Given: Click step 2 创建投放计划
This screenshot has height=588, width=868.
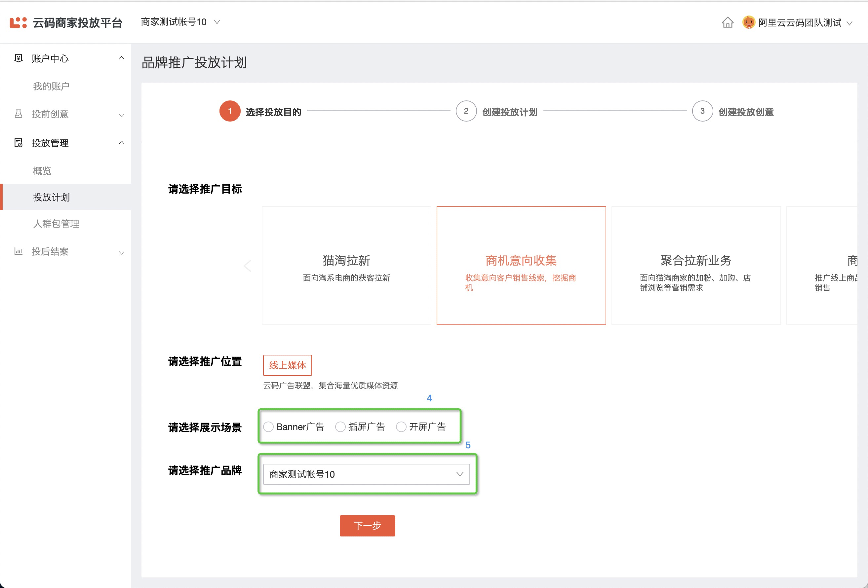Looking at the screenshot, I should 496,111.
